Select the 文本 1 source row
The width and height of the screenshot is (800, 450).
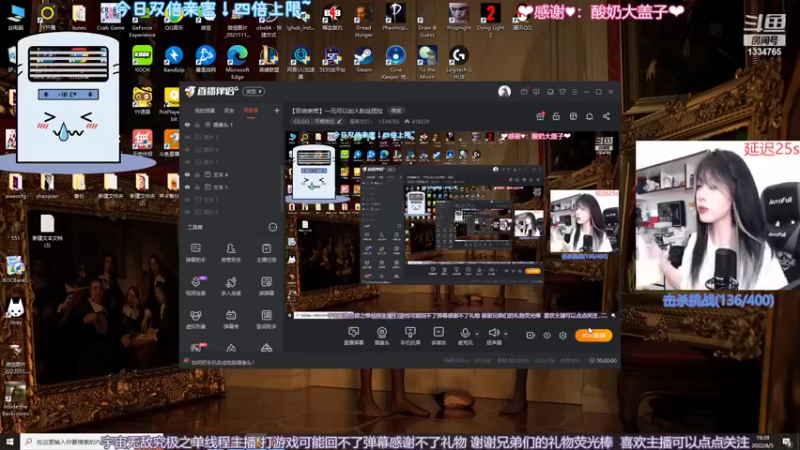click(232, 187)
